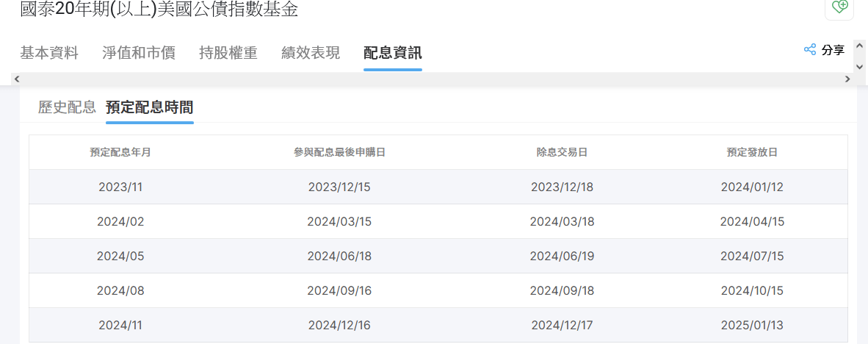The width and height of the screenshot is (868, 344).
Task: Click the 預定發放日 column header
Action: pos(752,153)
